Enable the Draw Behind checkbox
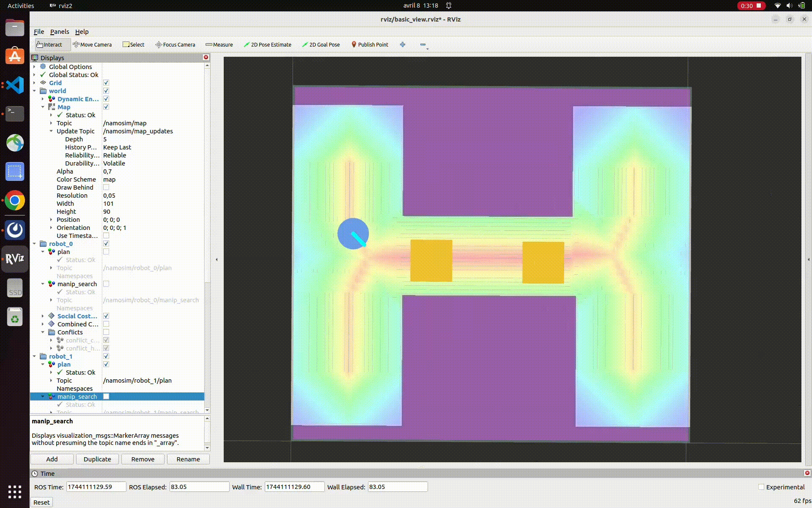 [106, 188]
